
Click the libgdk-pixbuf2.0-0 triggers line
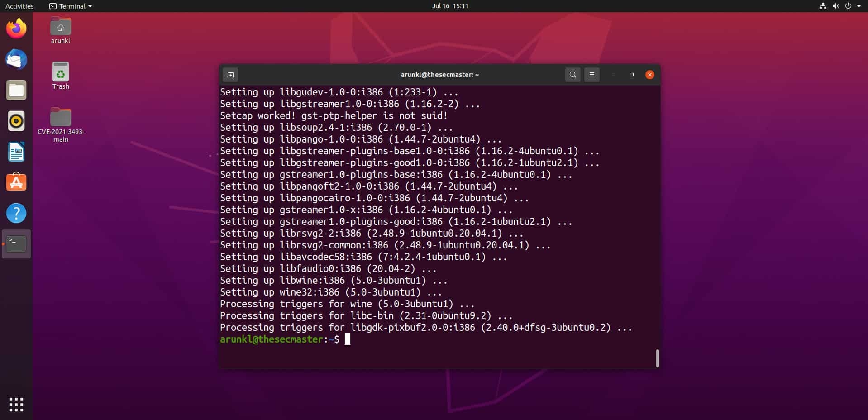(426, 327)
